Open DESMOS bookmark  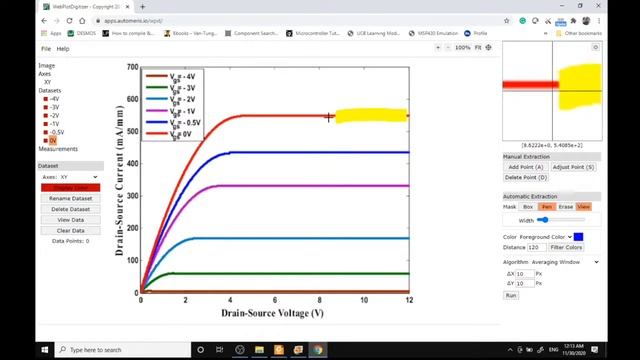pos(82,33)
